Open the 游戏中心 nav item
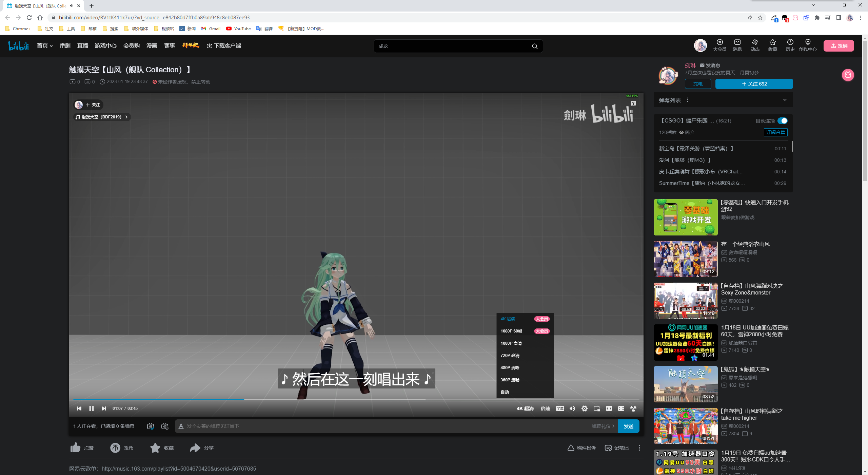 coord(105,46)
